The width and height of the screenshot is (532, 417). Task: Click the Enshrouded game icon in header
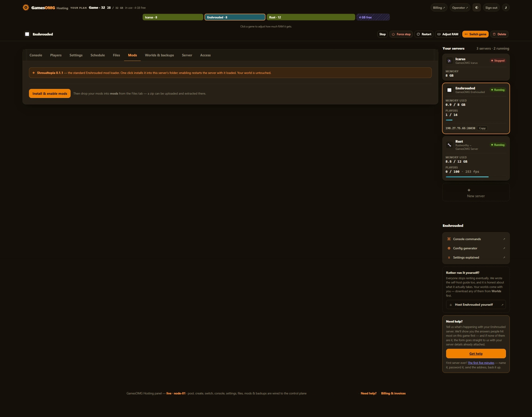click(27, 34)
